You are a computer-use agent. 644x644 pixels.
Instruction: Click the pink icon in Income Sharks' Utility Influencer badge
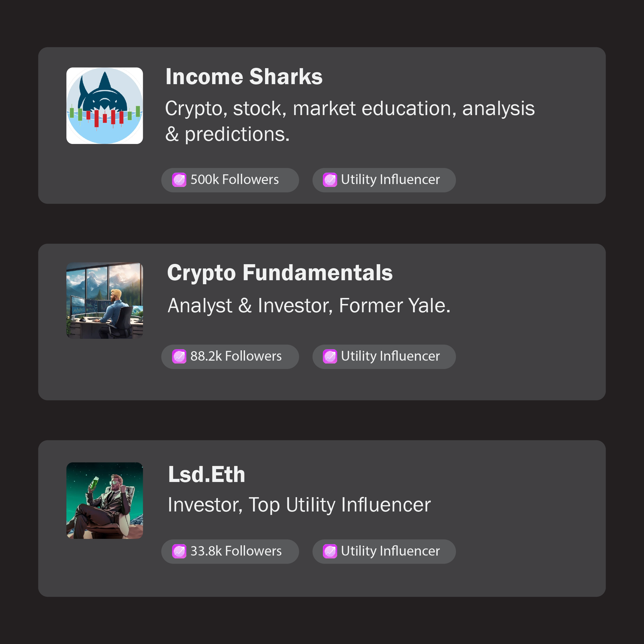click(330, 180)
